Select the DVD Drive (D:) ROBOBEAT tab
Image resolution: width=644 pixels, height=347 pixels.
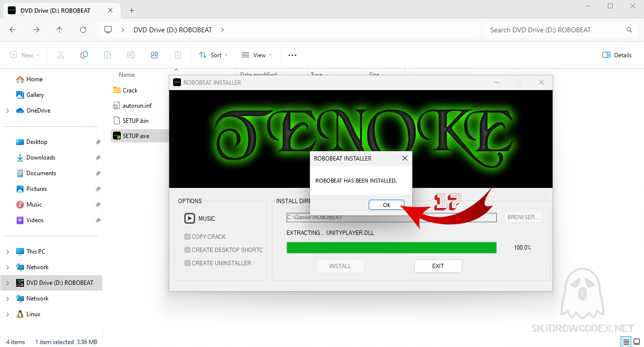[x=62, y=10]
